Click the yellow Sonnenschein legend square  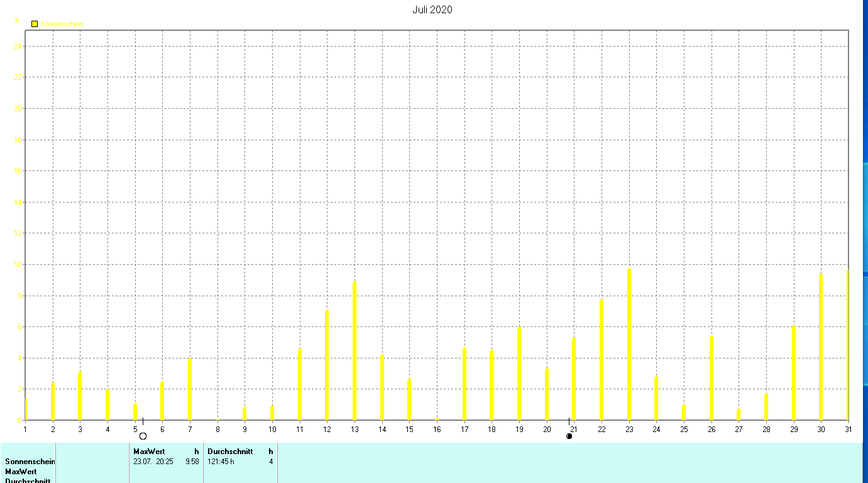[35, 24]
